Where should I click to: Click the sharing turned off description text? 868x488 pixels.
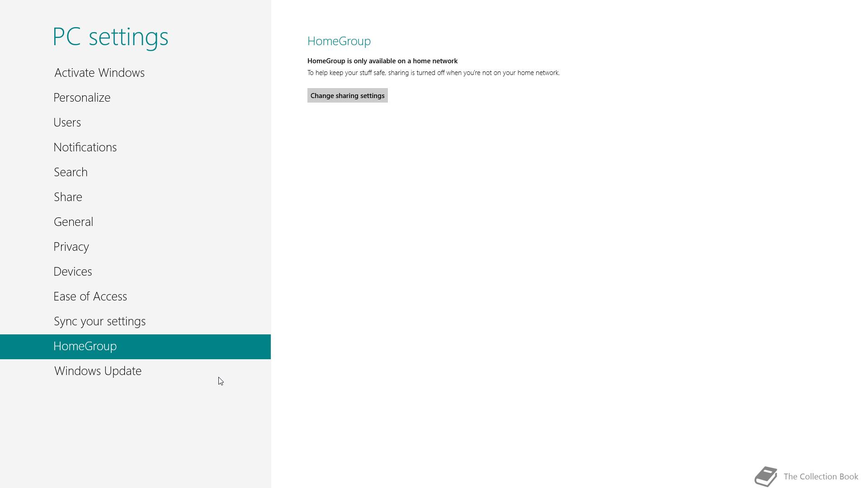[x=433, y=73]
